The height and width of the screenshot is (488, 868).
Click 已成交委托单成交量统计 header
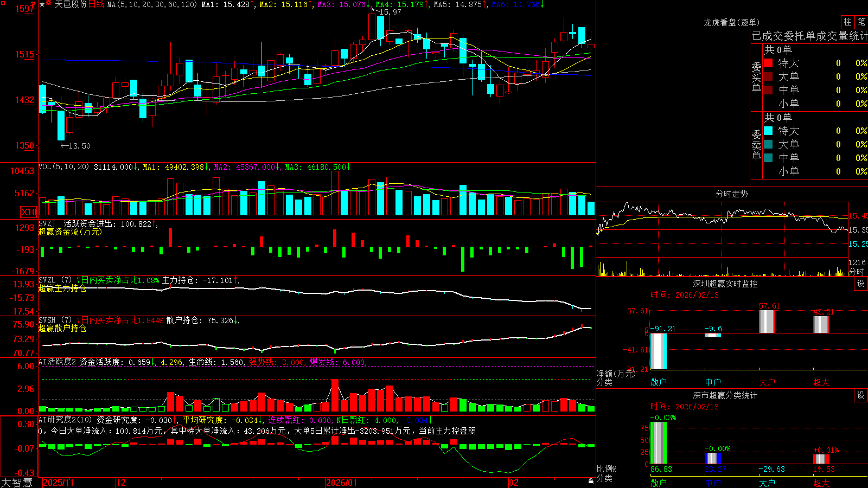809,36
